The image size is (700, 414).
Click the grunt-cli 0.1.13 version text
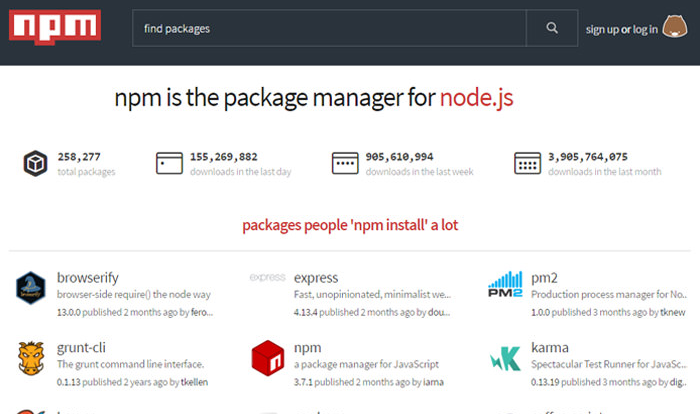click(69, 382)
